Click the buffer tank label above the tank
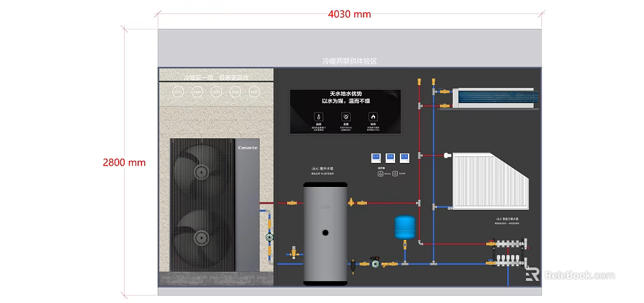This screenshot has width=644, height=303. pos(322,170)
